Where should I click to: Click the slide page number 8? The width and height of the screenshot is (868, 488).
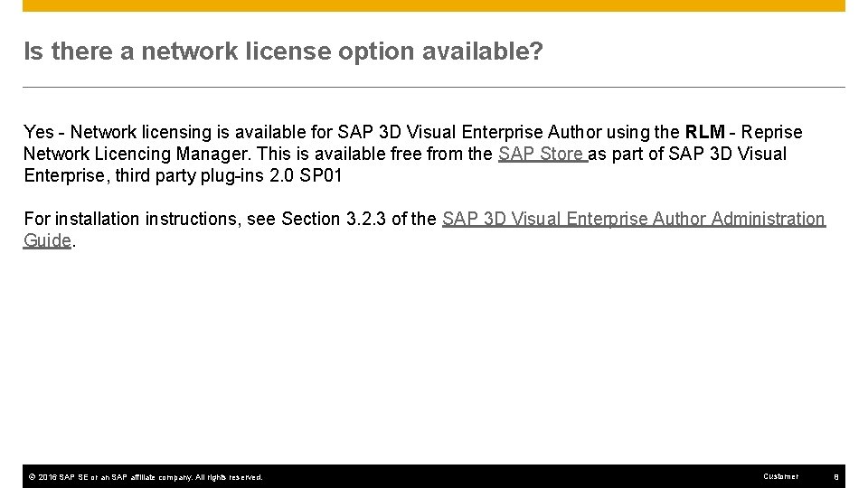836,477
